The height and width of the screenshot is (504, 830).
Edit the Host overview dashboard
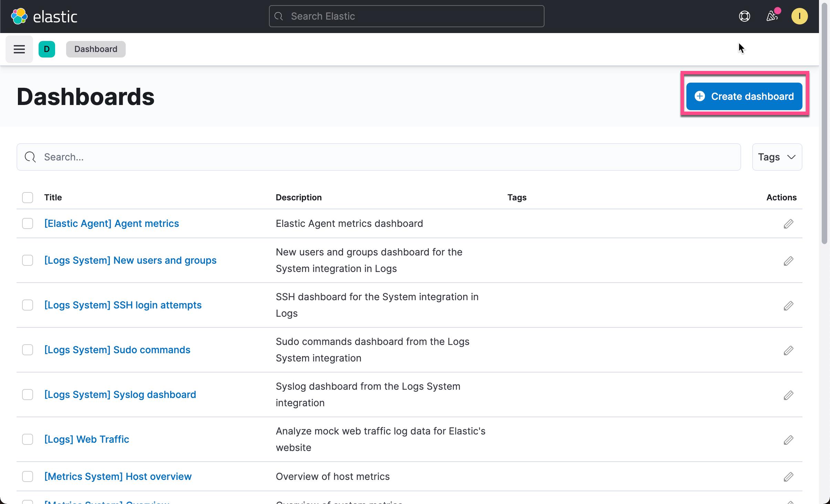pyautogui.click(x=788, y=477)
